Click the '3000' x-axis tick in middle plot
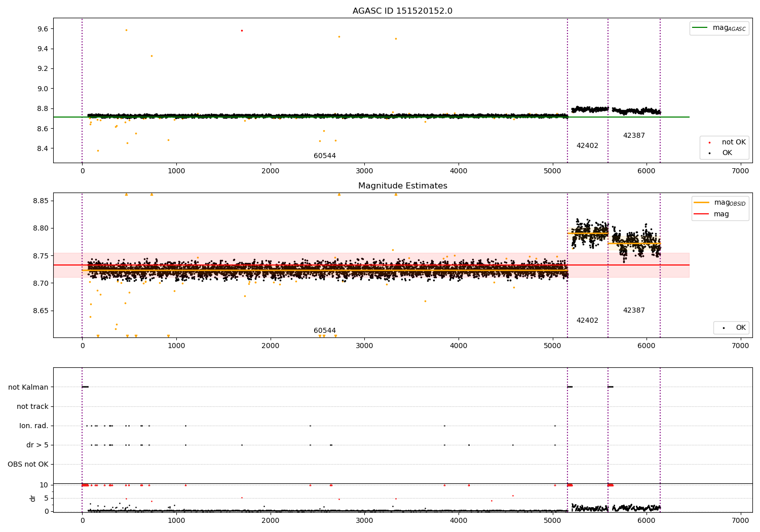 364,346
